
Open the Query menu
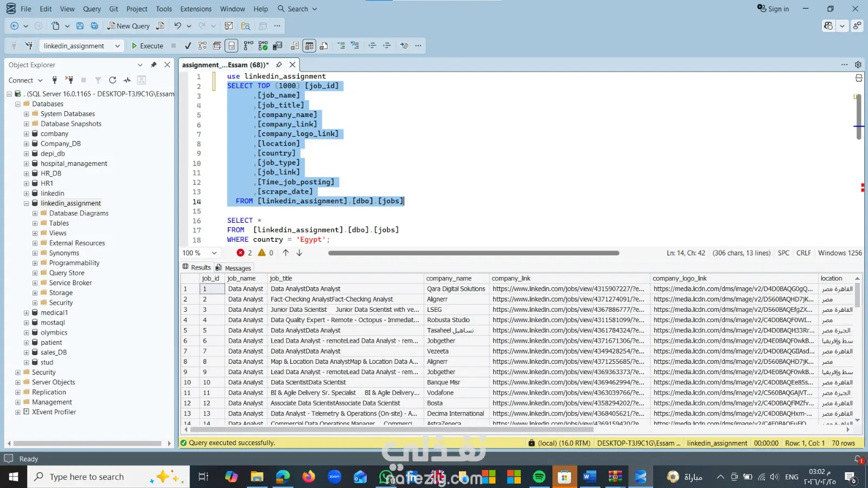92,9
